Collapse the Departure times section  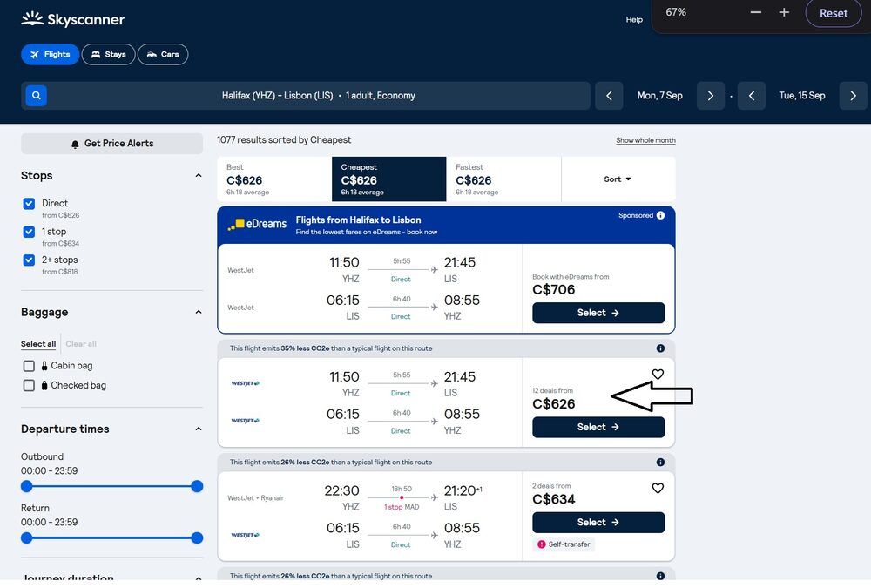tap(199, 429)
